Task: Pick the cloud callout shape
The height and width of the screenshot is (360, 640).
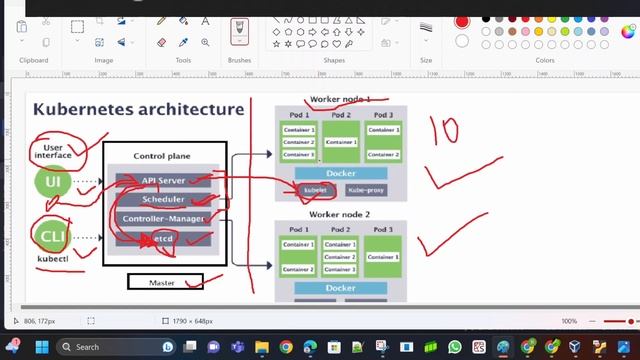Action: tap(325, 44)
